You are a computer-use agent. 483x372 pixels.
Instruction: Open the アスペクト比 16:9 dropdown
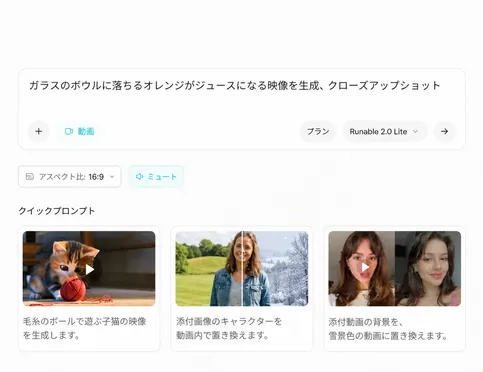[70, 177]
